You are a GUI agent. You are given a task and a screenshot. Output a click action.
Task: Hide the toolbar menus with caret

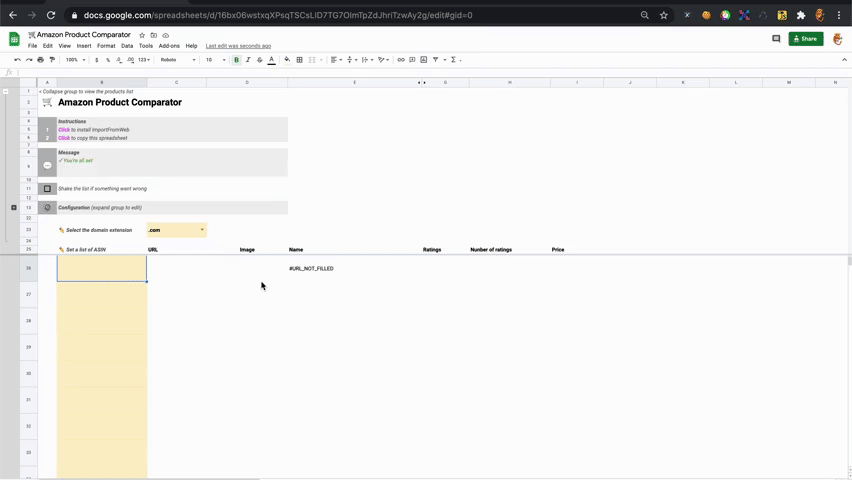[844, 60]
